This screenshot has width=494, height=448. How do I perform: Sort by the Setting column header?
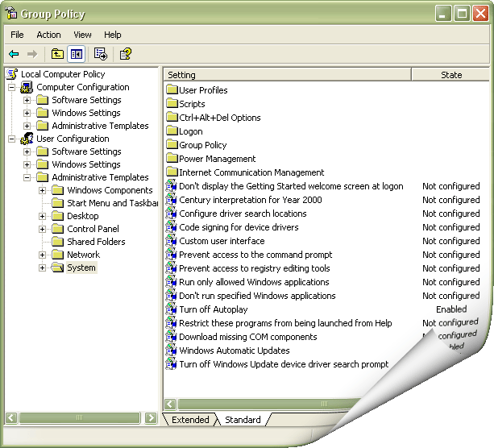(288, 75)
